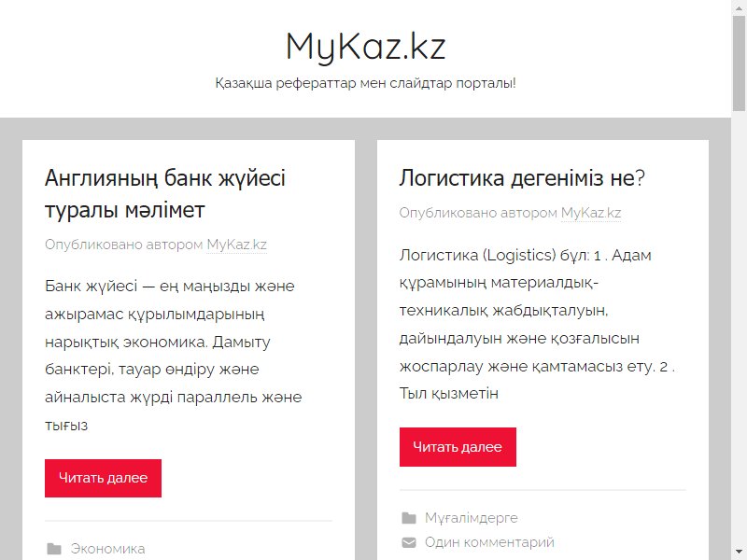The height and width of the screenshot is (560, 747).
Task: Click Читать далее under the Логистика article
Action: point(458,447)
